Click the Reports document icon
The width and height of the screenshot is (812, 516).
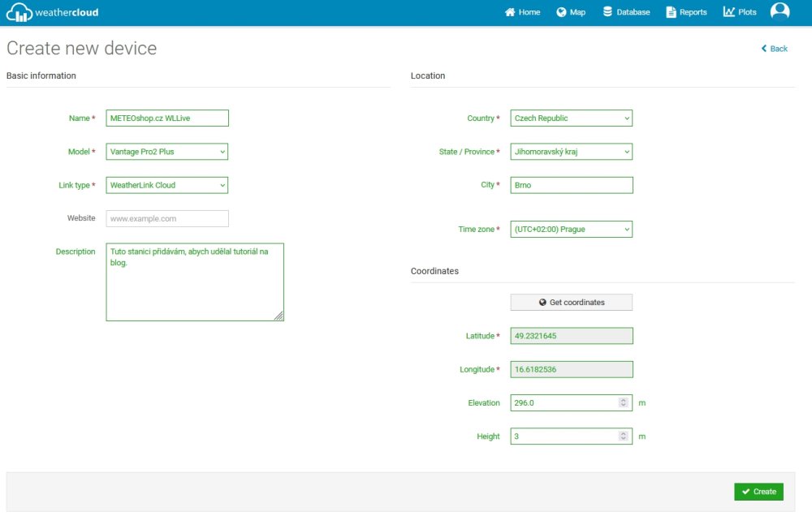point(671,12)
